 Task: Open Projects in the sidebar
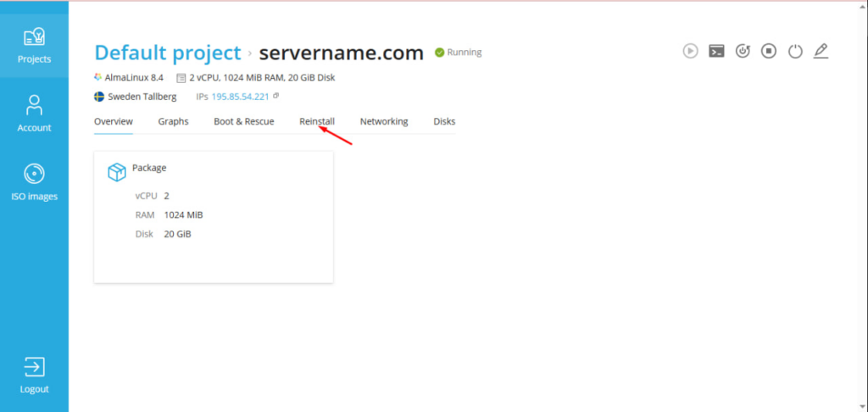(34, 46)
